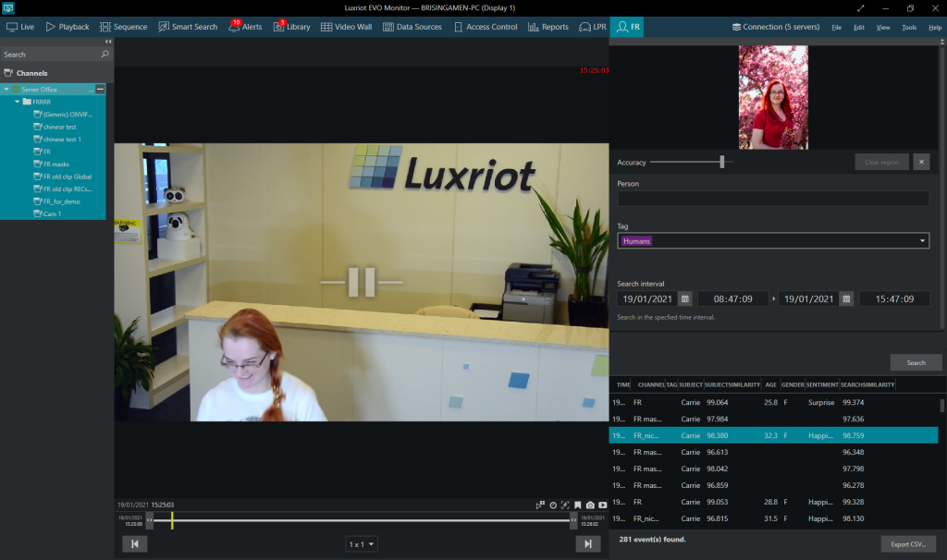
Task: Open the File menu
Action: tap(836, 27)
